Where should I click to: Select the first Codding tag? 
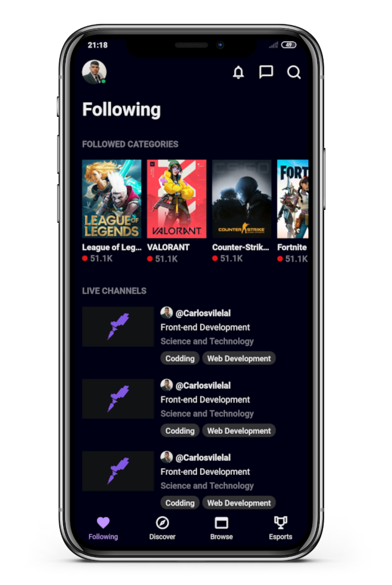(x=180, y=359)
